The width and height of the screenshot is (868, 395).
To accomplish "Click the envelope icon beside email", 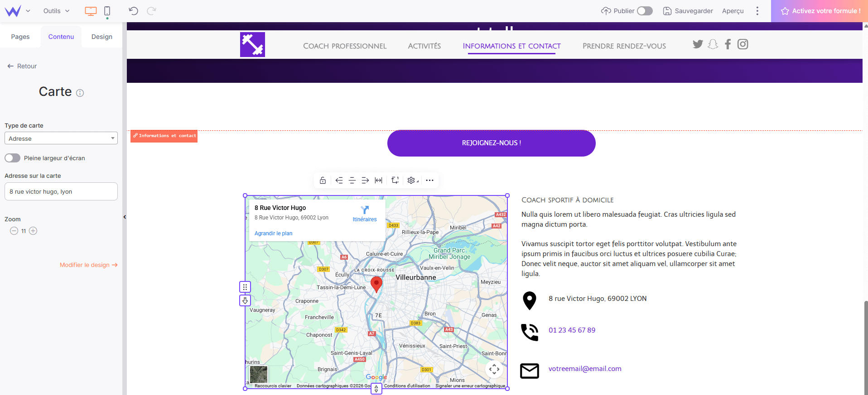I will click(530, 371).
